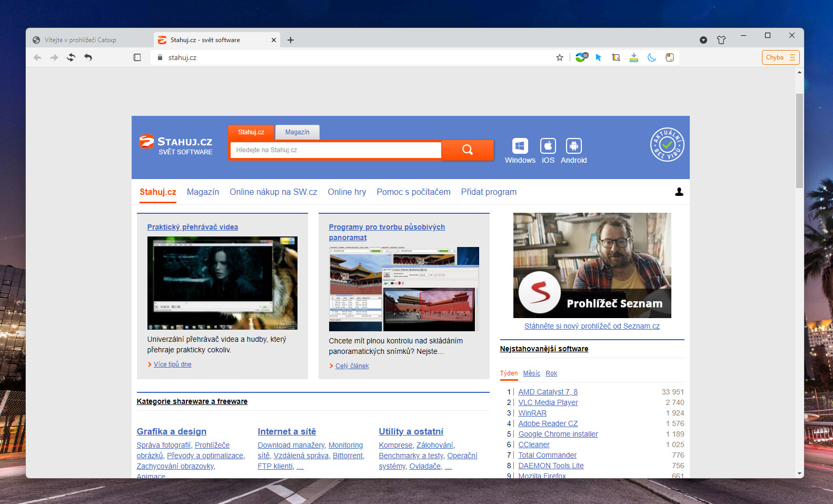This screenshot has height=504, width=833.
Task: Open a new tab with the plus button
Action: pyautogui.click(x=291, y=40)
